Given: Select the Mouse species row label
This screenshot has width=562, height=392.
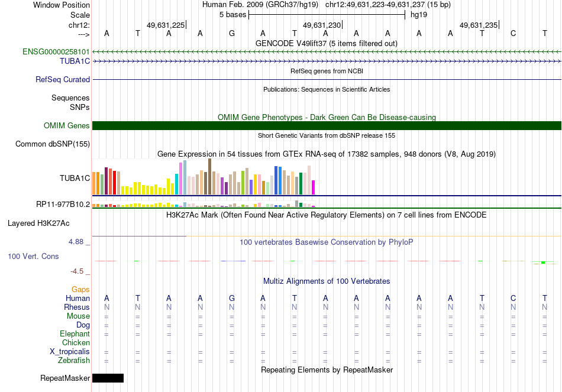Looking at the screenshot, I should (79, 316).
